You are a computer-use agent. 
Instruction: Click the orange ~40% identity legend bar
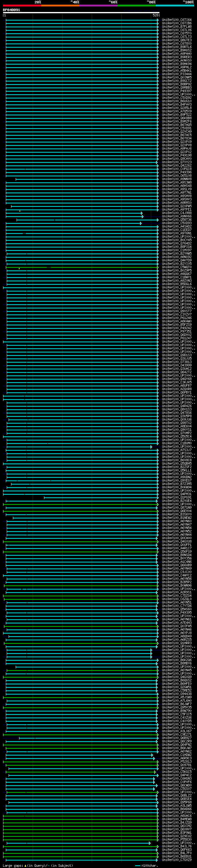[60, 6]
